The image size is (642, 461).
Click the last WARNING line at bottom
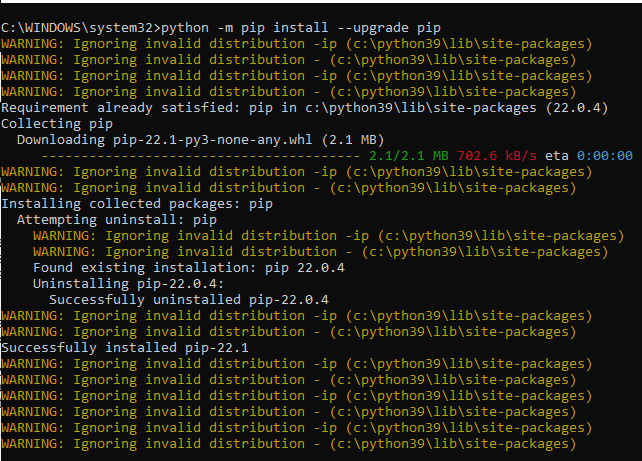(x=289, y=444)
